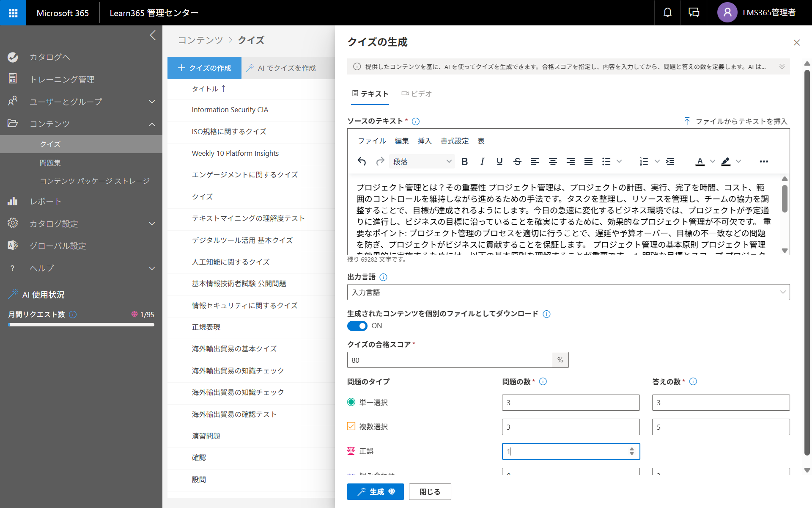The height and width of the screenshot is (508, 812).
Task: Open the 出力言語 dropdown
Action: [568, 292]
